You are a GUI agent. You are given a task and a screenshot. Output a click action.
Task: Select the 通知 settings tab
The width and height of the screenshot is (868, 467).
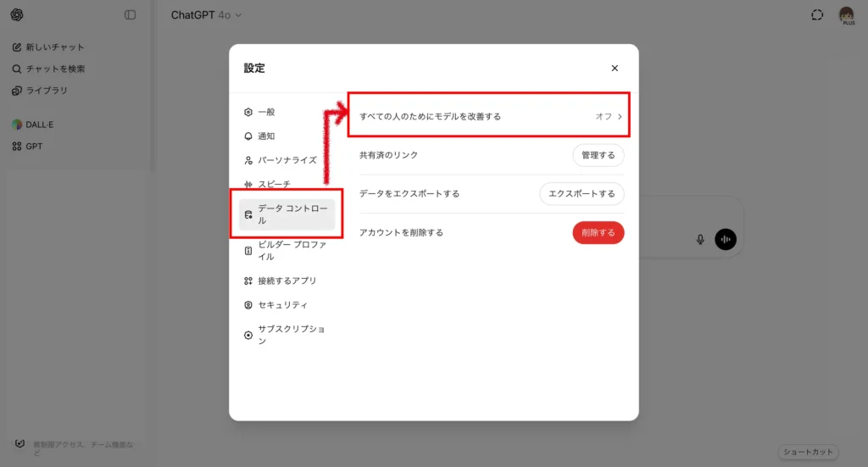click(x=259, y=136)
